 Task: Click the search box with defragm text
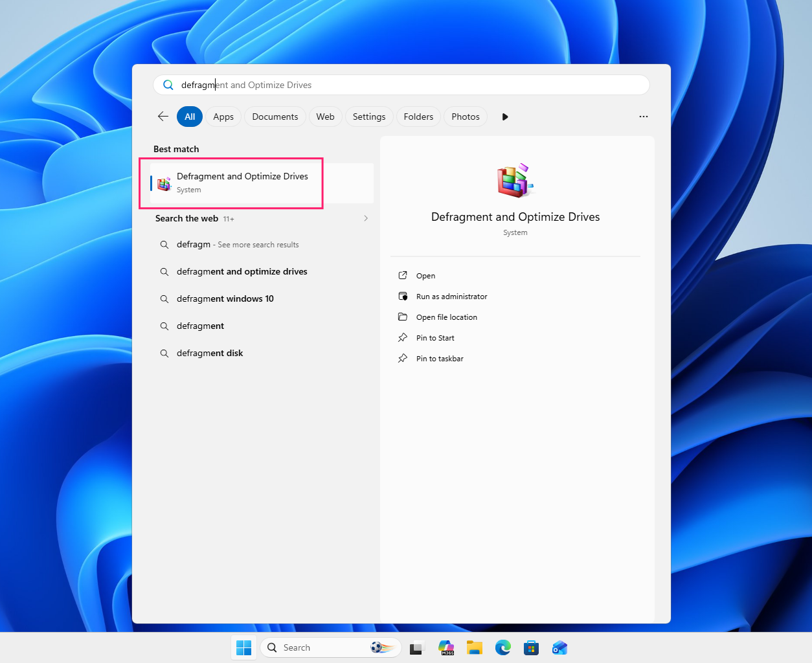click(401, 85)
